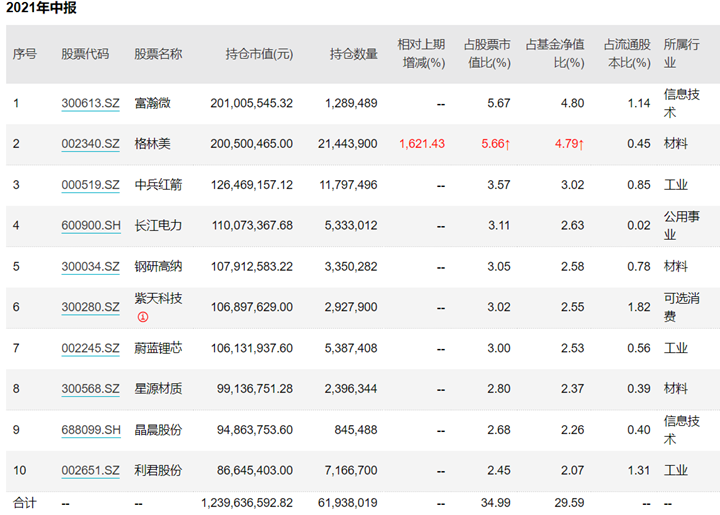Click the 持仓市值(元) column header

(259, 54)
